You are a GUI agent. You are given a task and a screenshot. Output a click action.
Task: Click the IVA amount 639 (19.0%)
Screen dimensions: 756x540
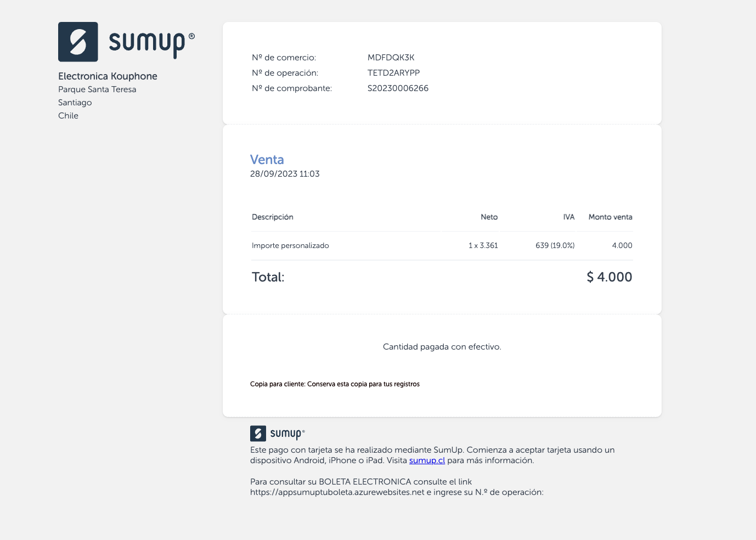coord(555,246)
